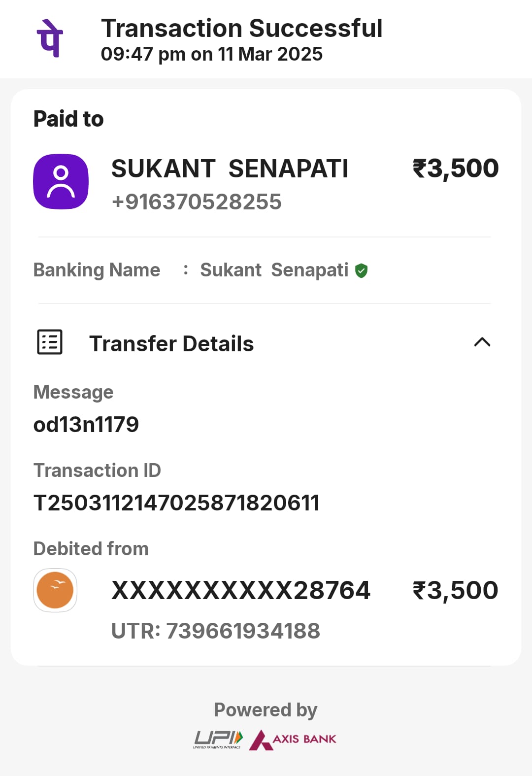
Task: Tap the orange bank logo icon
Action: [55, 590]
